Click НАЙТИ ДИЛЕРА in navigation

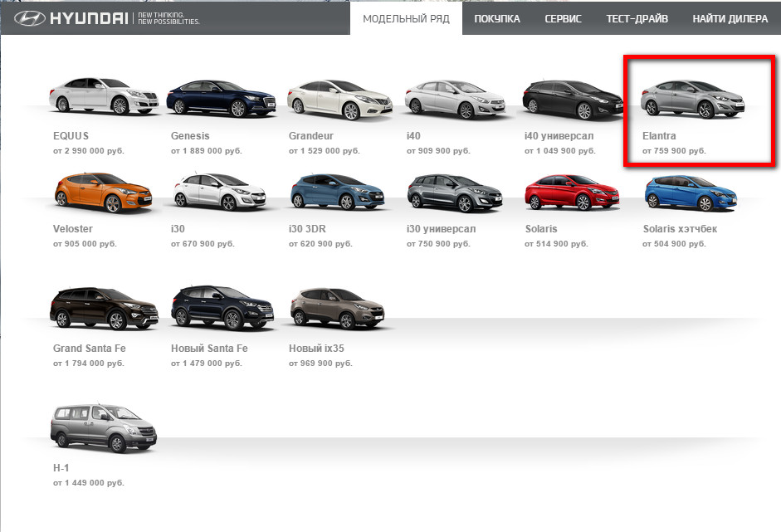(730, 19)
